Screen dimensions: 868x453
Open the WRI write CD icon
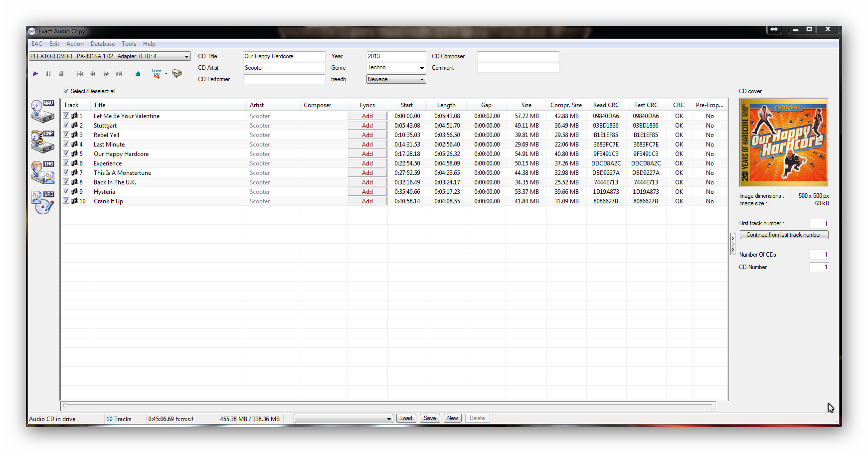tap(42, 202)
